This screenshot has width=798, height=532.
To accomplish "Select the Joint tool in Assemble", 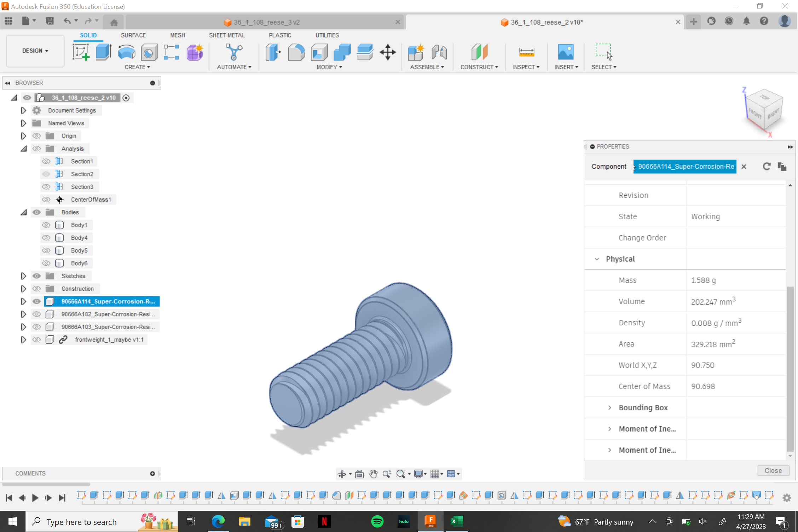I will [439, 52].
